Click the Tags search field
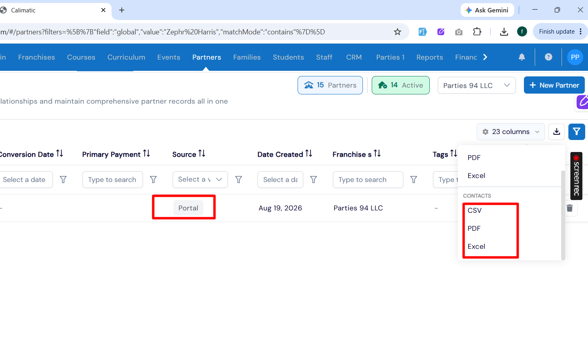 [445, 180]
